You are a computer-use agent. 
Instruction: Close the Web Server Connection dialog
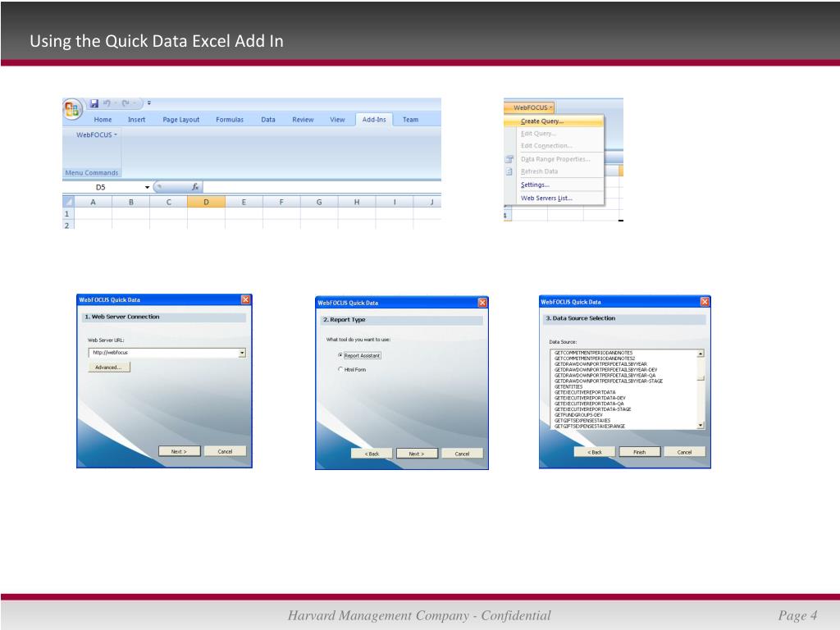pyautogui.click(x=245, y=299)
